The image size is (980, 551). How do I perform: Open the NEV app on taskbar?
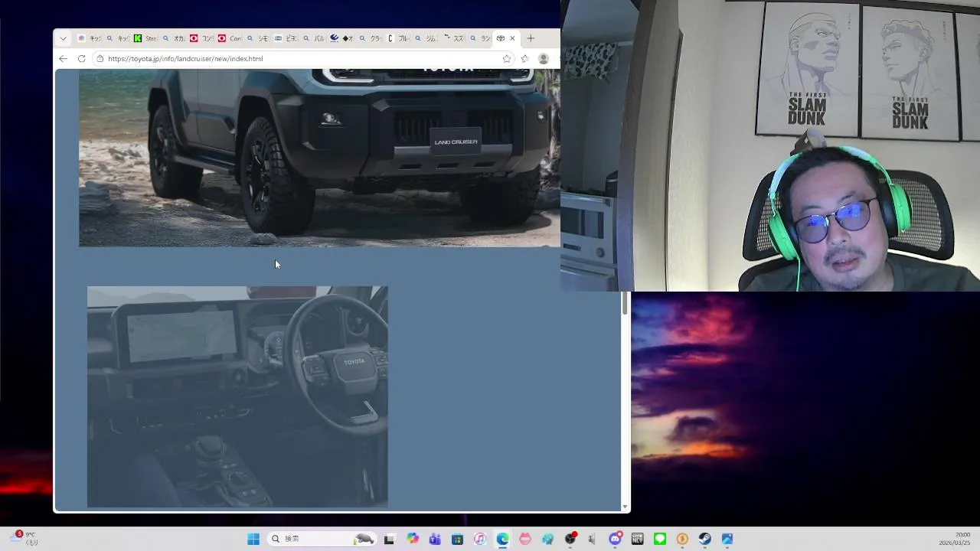pos(637,539)
